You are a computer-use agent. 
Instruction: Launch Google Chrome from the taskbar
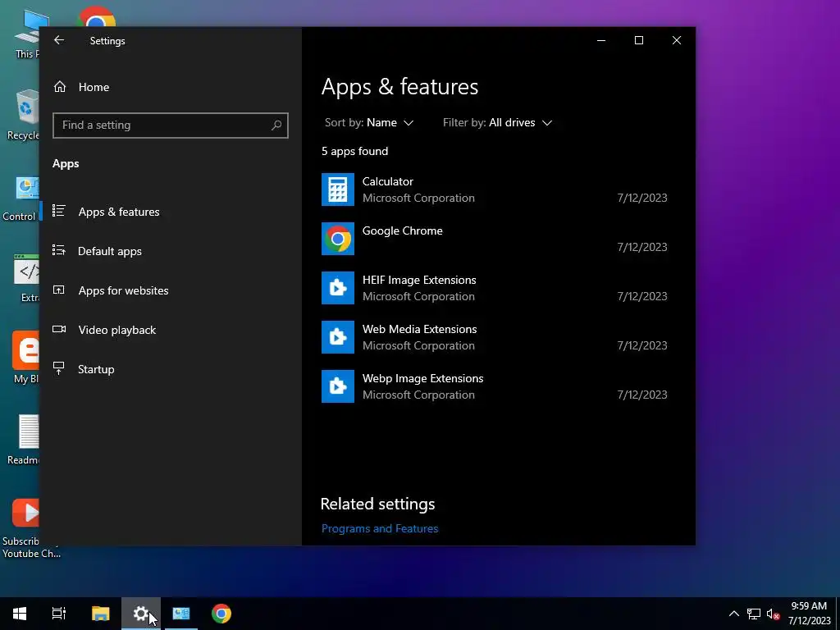click(221, 614)
